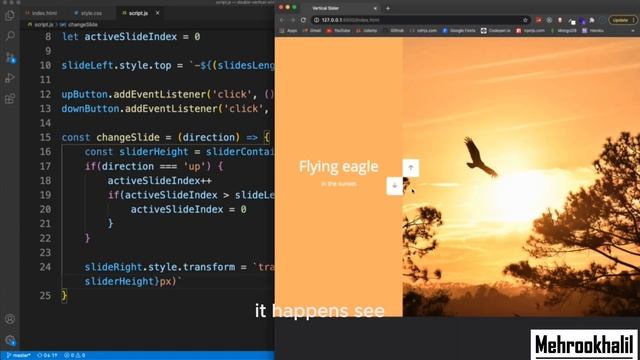Open the Explorer view in VS Code

point(10,16)
